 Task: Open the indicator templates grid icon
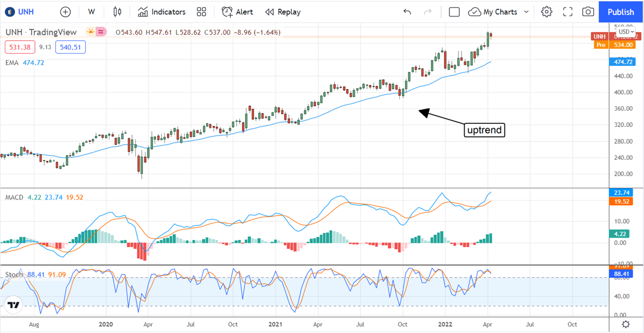[201, 12]
